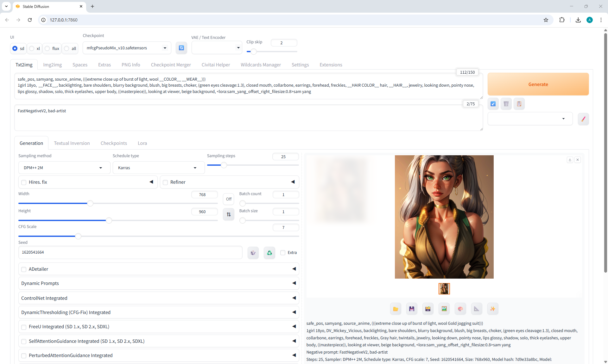Enable the ADetailer checkbox
Image resolution: width=608 pixels, height=364 pixels.
point(24,269)
